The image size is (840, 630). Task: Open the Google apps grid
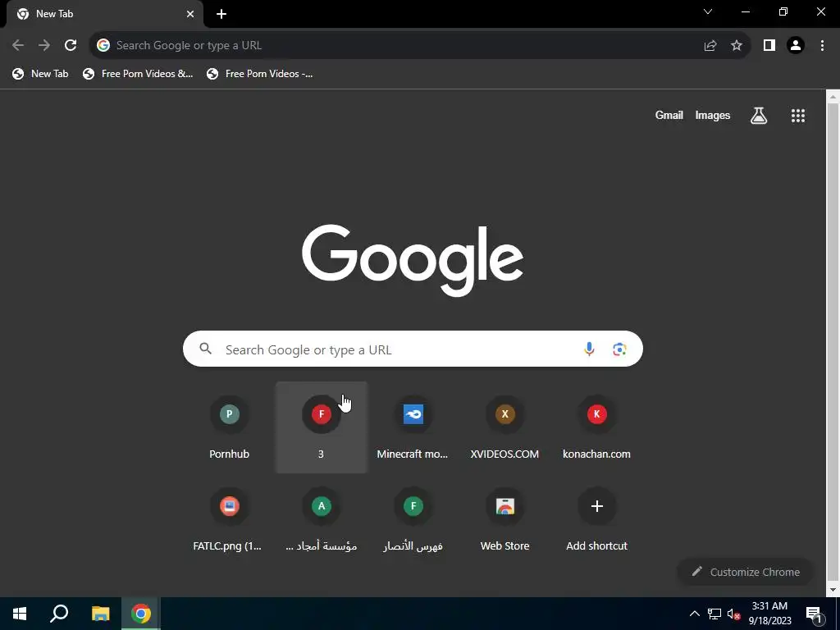798,115
